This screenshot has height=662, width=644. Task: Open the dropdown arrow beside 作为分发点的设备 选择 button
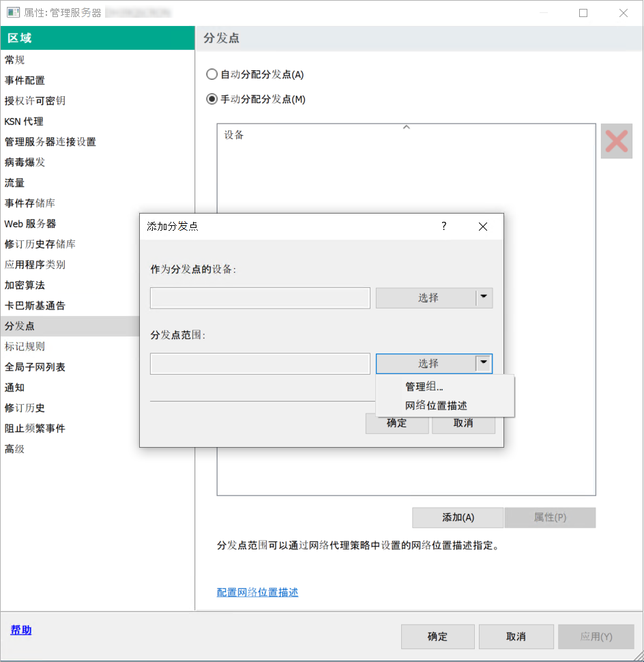click(x=484, y=298)
